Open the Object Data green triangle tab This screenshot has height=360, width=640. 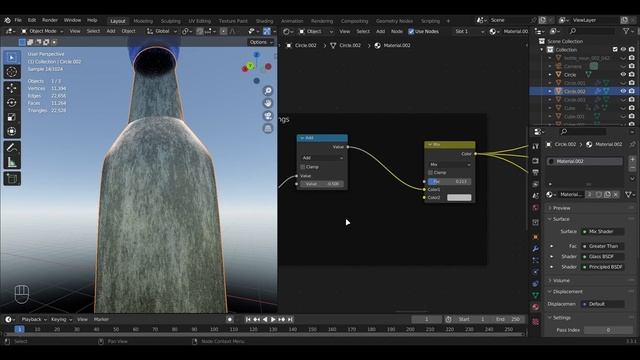pos(536,295)
